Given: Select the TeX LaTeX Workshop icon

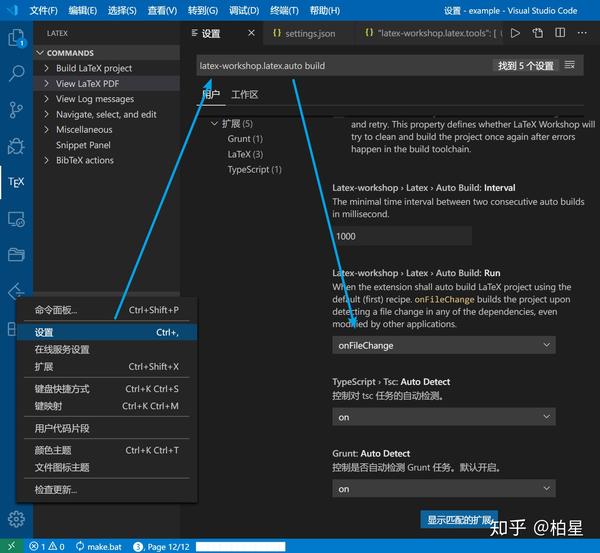Looking at the screenshot, I should (x=16, y=182).
